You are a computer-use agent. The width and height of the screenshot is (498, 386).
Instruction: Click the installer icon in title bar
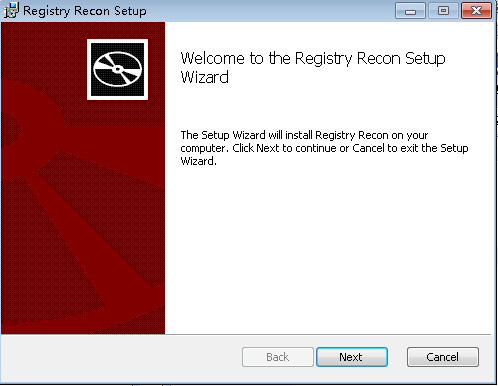(11, 11)
